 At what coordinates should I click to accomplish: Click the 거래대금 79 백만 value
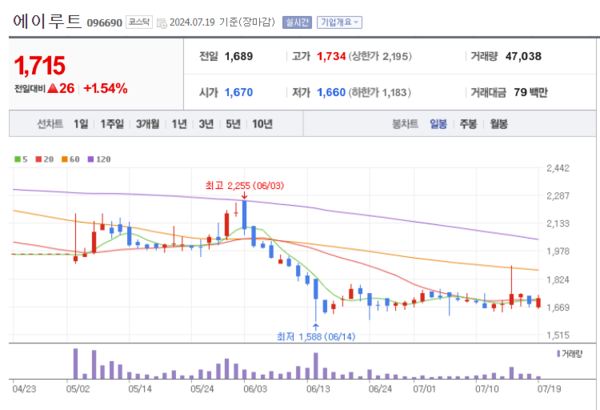click(530, 92)
